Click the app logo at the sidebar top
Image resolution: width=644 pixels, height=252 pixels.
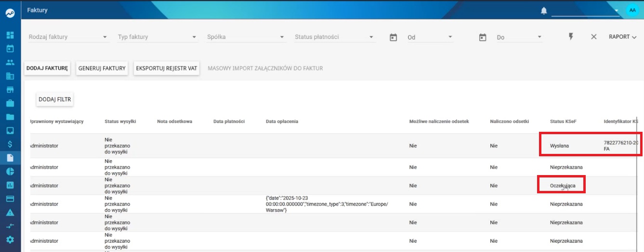coord(10,13)
